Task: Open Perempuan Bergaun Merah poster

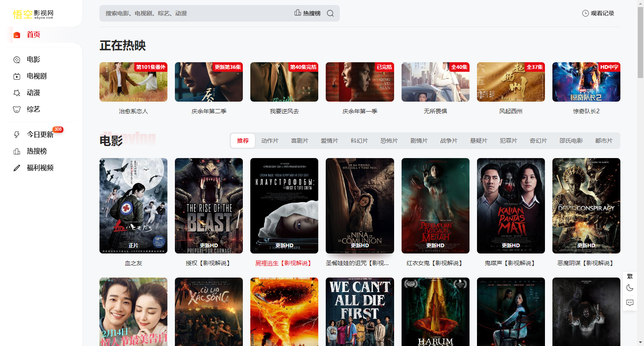Action: 436,206
